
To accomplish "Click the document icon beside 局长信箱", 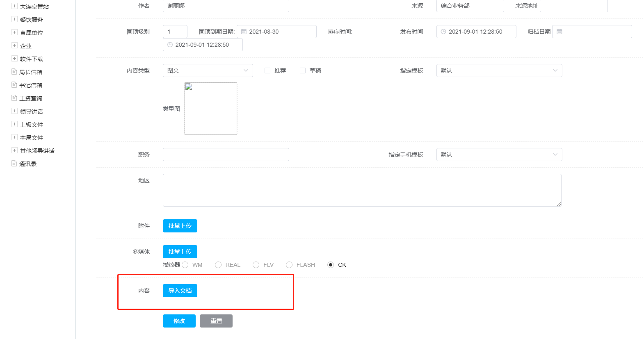I will tap(14, 72).
